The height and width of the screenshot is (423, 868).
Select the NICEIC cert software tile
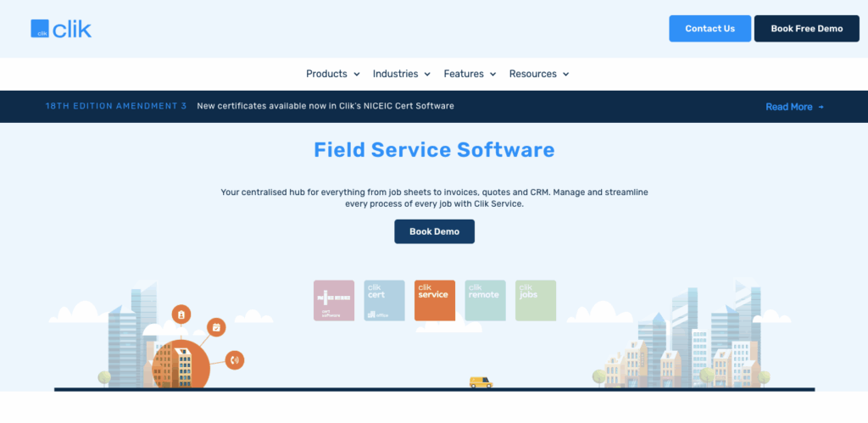pos(334,300)
